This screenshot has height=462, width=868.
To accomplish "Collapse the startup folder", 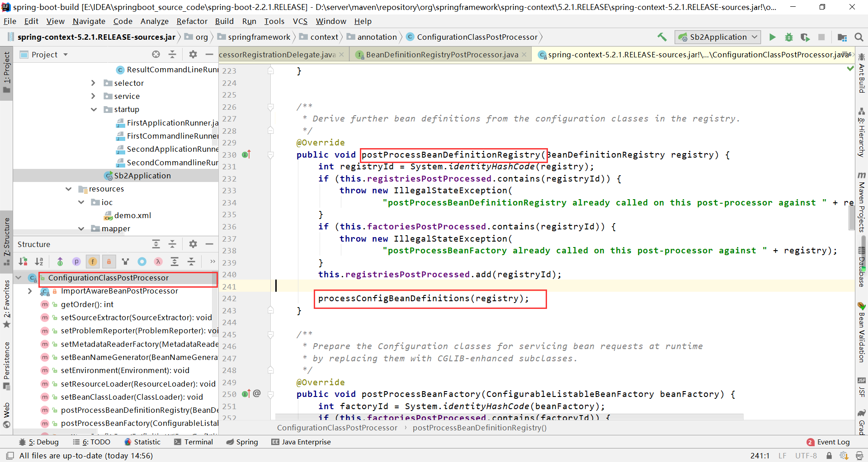I will tap(94, 109).
